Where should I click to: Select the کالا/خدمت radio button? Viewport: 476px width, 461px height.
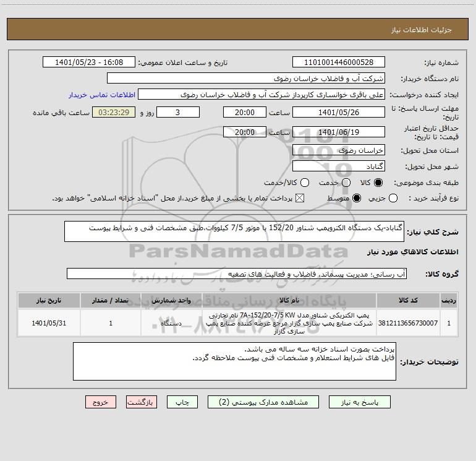pyautogui.click(x=305, y=183)
